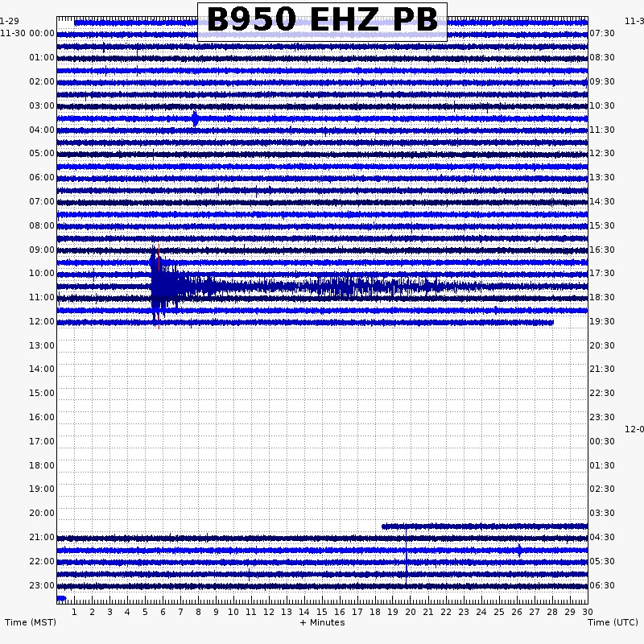The width and height of the screenshot is (644, 644).
Task: Click the 20:00 MST row label
Action: click(42, 513)
